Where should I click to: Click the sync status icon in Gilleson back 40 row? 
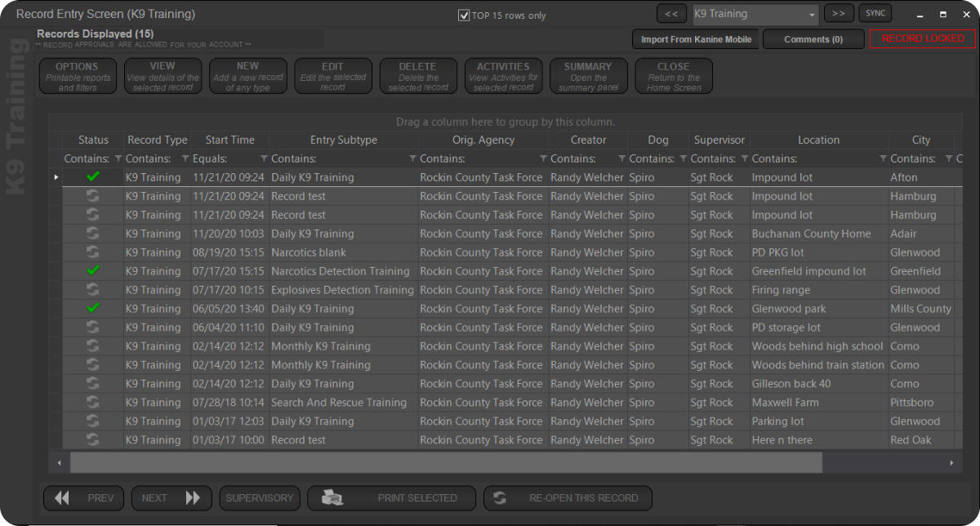(x=93, y=384)
